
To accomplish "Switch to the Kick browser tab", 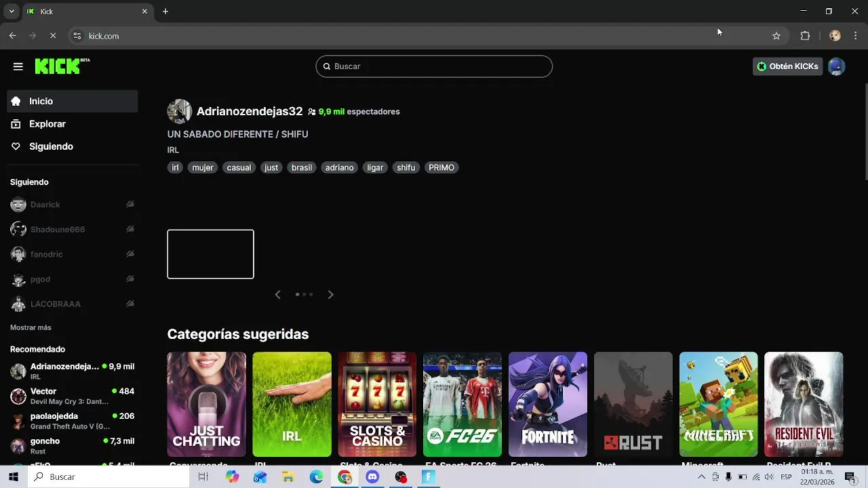I will (87, 12).
